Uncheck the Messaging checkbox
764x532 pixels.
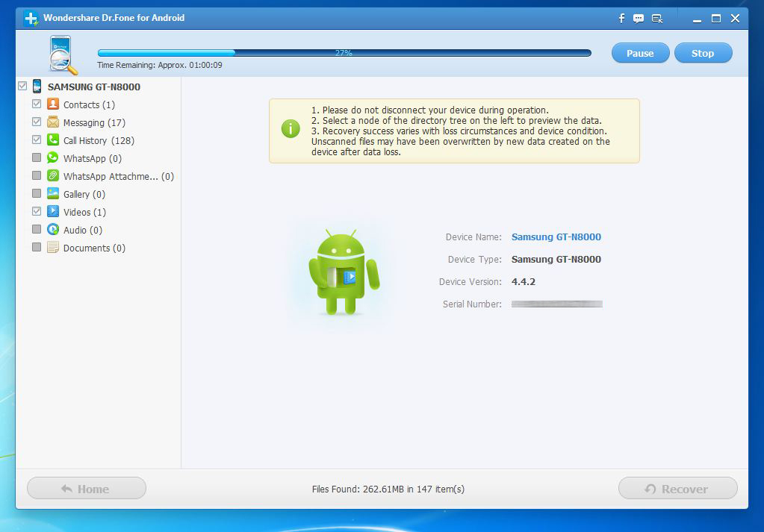37,122
